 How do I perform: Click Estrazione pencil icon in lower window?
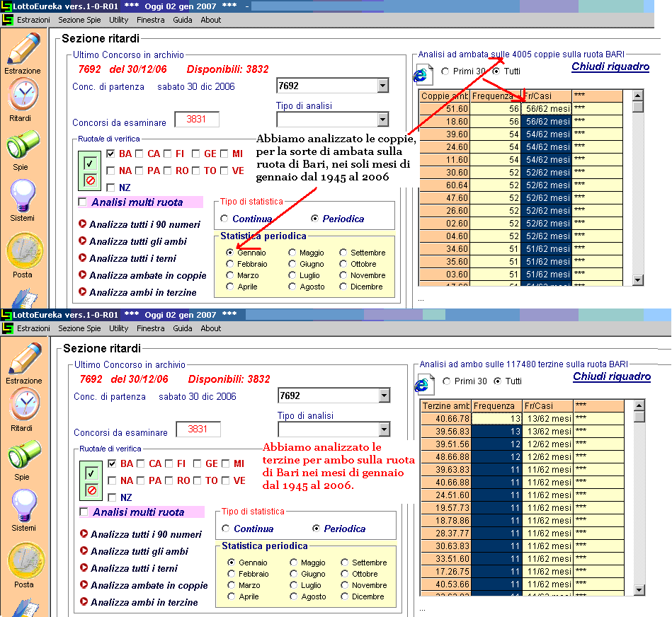click(x=25, y=358)
